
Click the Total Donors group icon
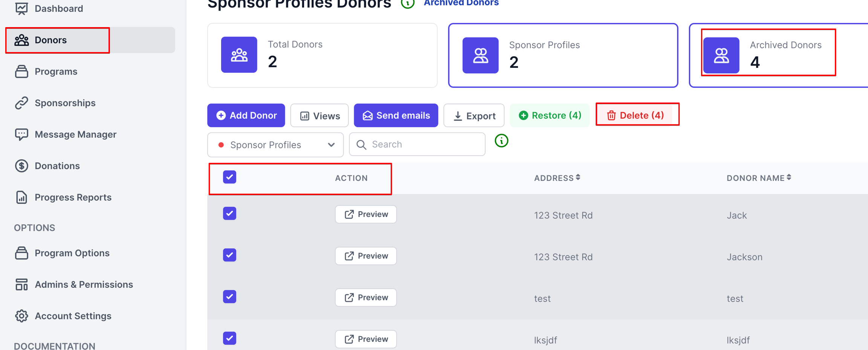pyautogui.click(x=239, y=55)
